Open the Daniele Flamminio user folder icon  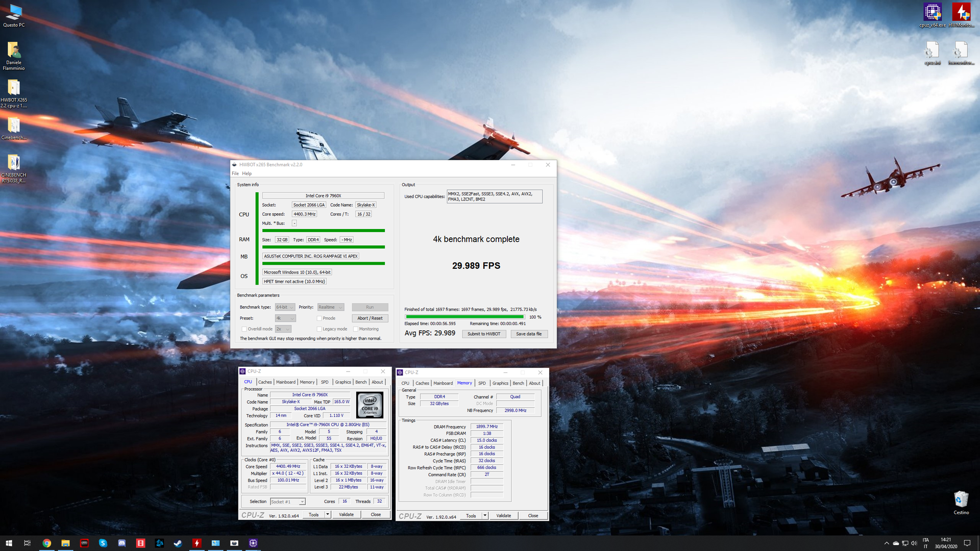[14, 56]
